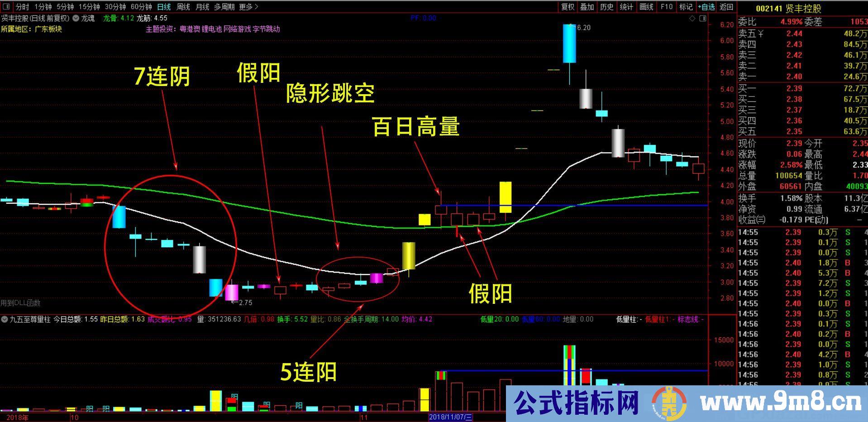Add stock via +自选 button
Viewport: 868px width, 422px height.
[x=706, y=7]
